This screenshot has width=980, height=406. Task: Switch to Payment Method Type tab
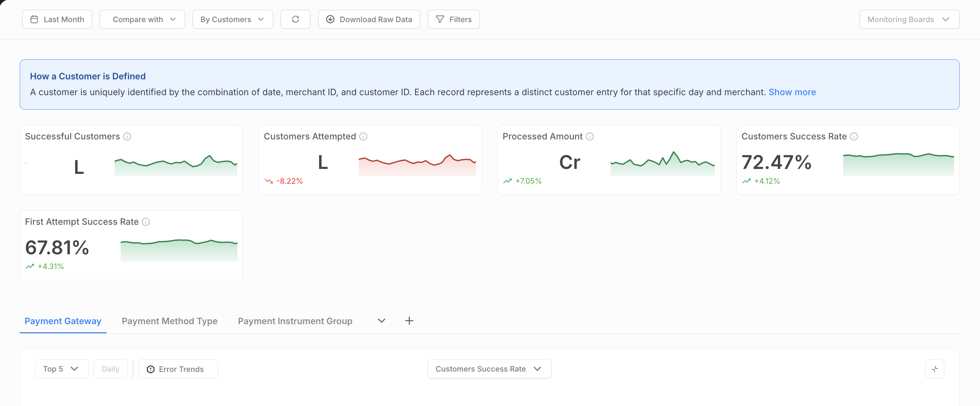tap(169, 321)
